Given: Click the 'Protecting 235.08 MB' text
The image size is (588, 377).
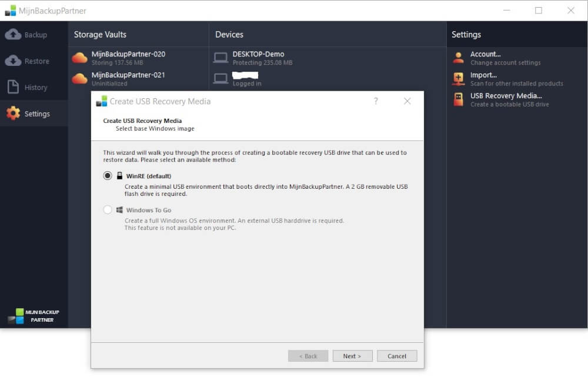Looking at the screenshot, I should (x=262, y=63).
